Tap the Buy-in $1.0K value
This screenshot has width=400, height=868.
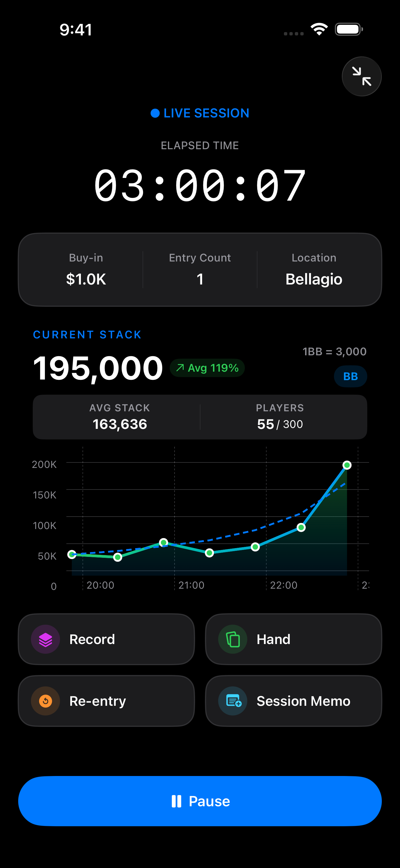pyautogui.click(x=86, y=279)
